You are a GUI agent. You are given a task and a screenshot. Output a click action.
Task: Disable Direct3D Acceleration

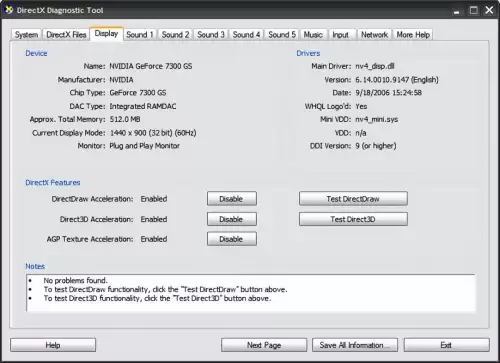click(x=232, y=219)
